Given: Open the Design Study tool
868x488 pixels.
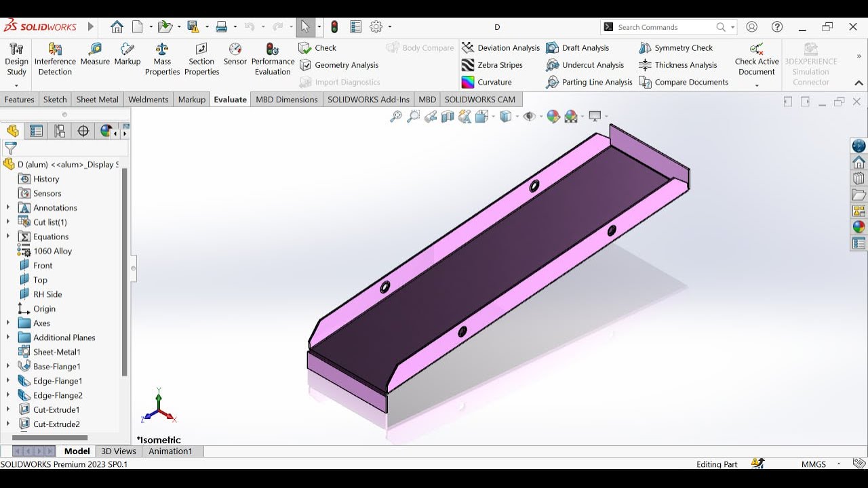Looking at the screenshot, I should [x=16, y=60].
